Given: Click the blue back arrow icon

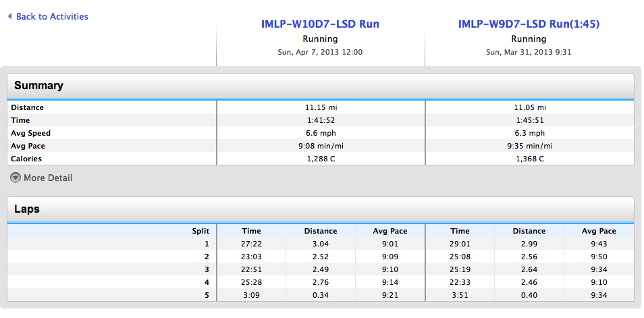Looking at the screenshot, I should (x=9, y=16).
